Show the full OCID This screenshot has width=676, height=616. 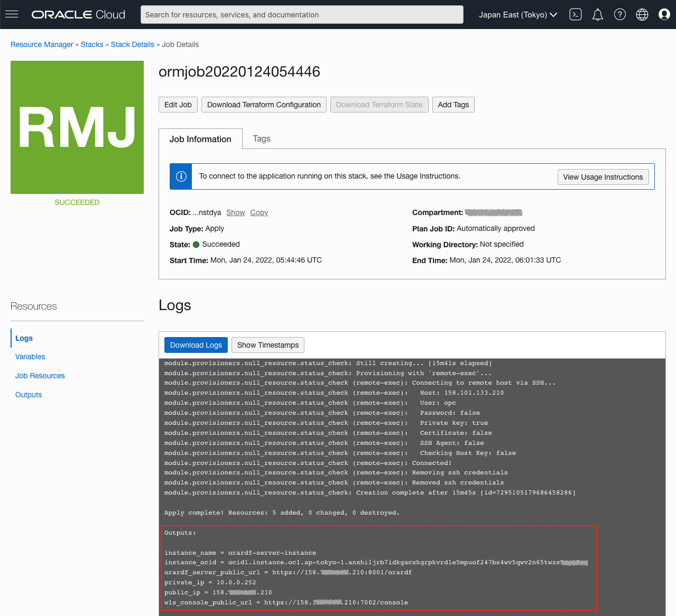(x=236, y=212)
